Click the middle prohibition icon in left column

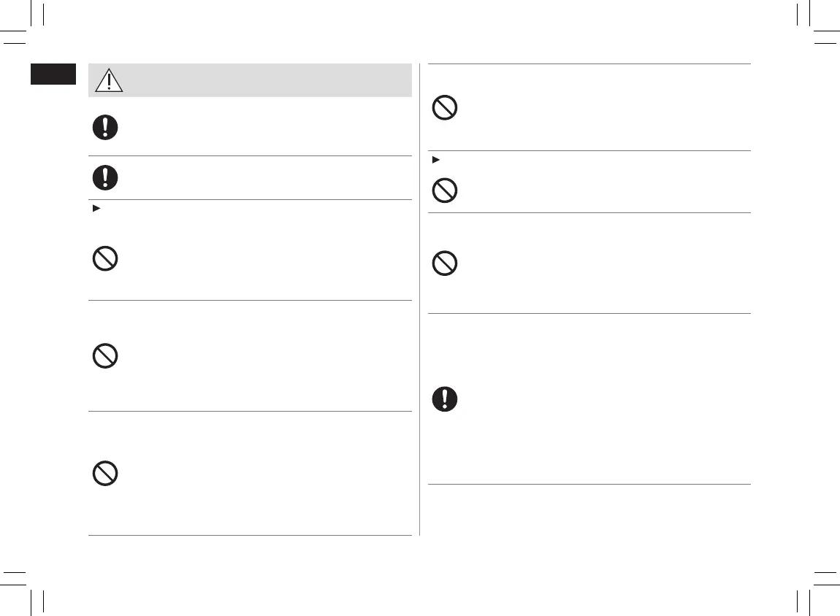(x=105, y=355)
